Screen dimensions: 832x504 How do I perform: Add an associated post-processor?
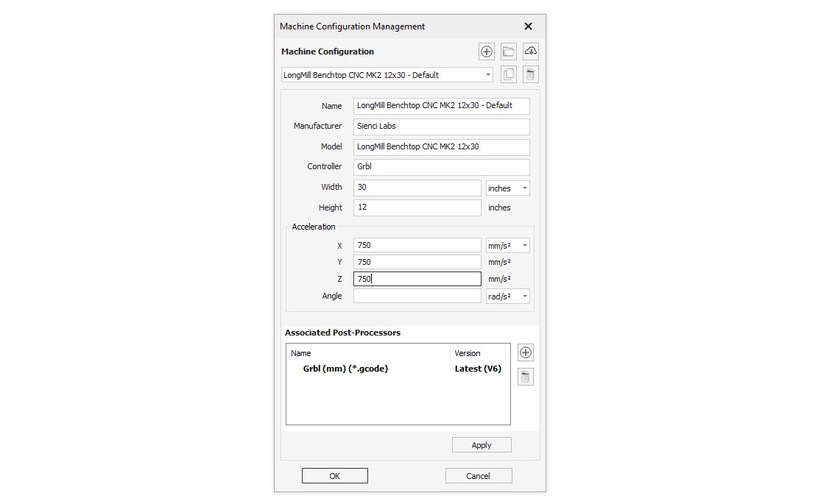(525, 352)
